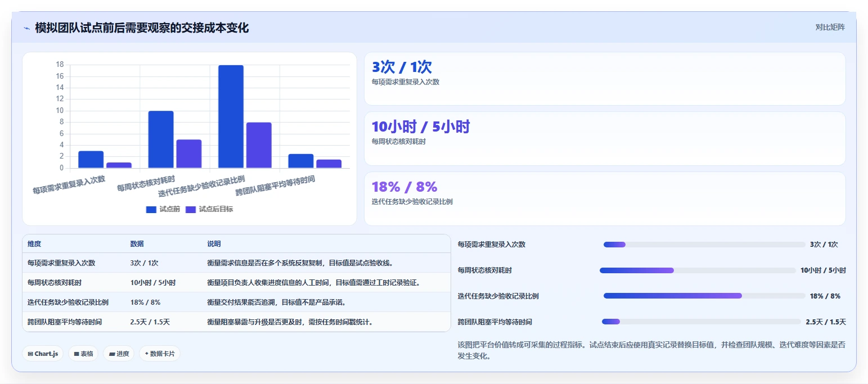868x384 pixels.
Task: Click the 10小时 / 5小时 table cell
Action: coord(153,282)
